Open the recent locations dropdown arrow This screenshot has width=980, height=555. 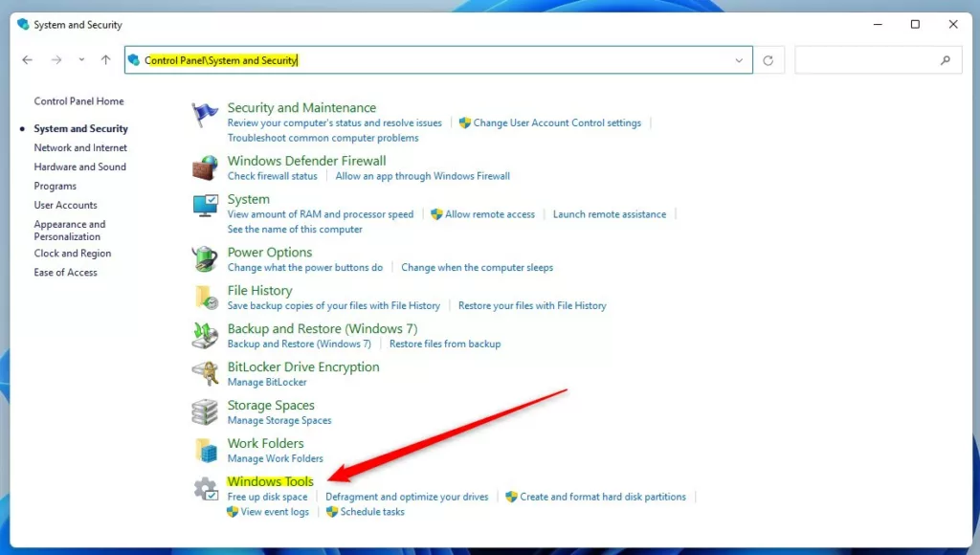pos(81,60)
